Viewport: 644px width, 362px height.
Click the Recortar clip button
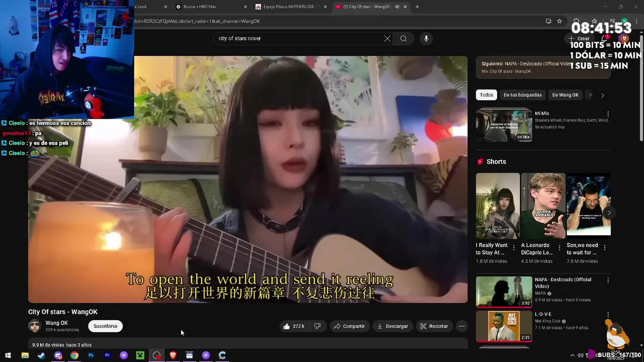pyautogui.click(x=434, y=326)
